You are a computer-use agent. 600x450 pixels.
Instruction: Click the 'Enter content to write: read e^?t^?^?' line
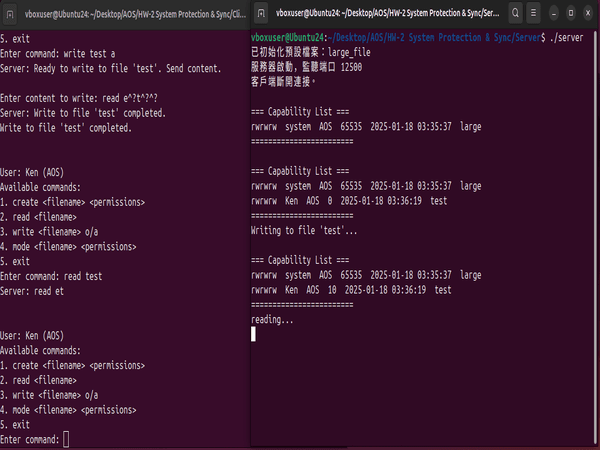click(79, 98)
